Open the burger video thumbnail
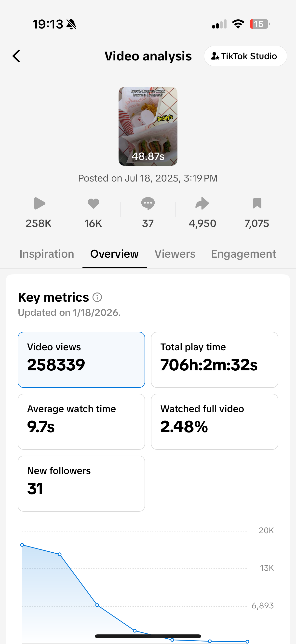Image resolution: width=296 pixels, height=644 pixels. coord(148,126)
